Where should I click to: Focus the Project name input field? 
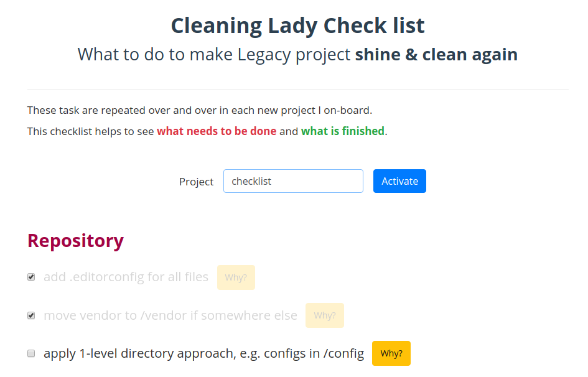[293, 181]
